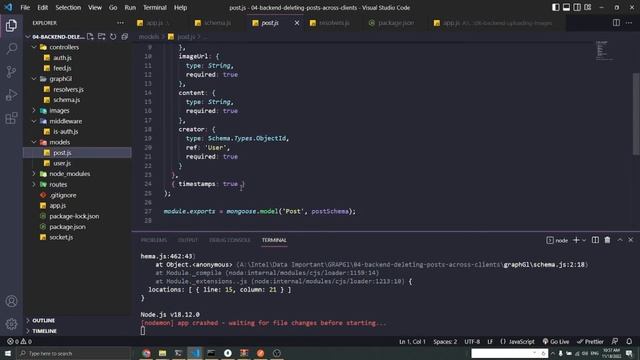Viewport: 640px width, 360px height.
Task: Open the File menu
Action: tap(25, 7)
